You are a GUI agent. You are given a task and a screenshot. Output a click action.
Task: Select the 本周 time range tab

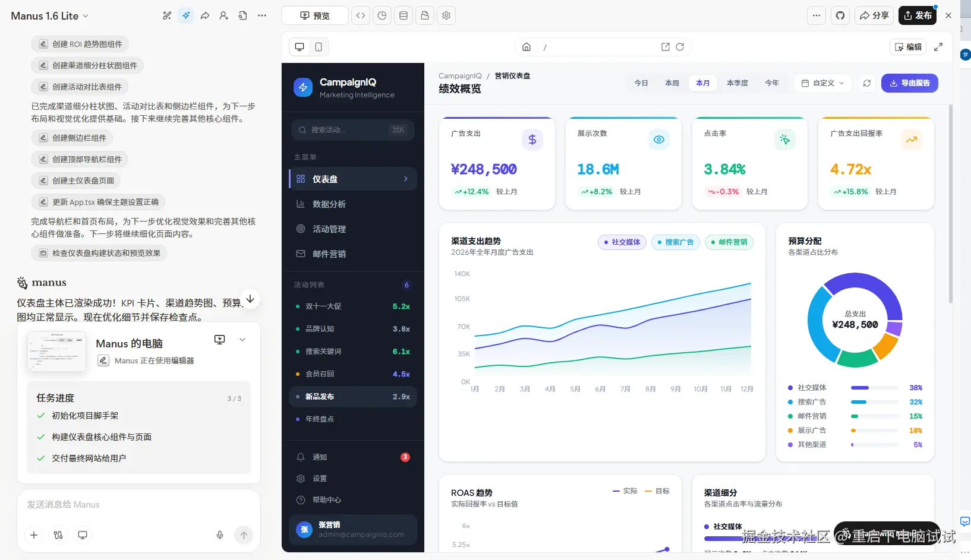[x=672, y=83]
